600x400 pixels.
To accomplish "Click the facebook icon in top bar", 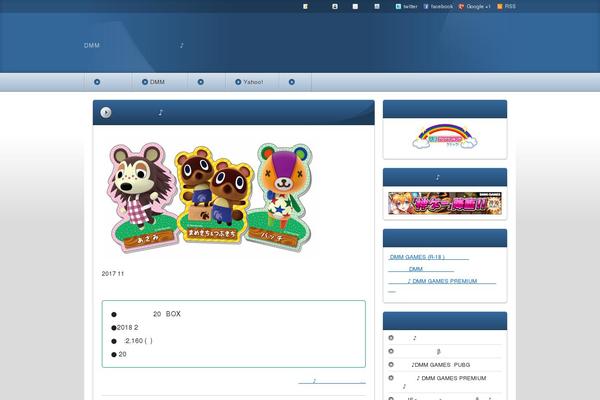I will coord(426,7).
